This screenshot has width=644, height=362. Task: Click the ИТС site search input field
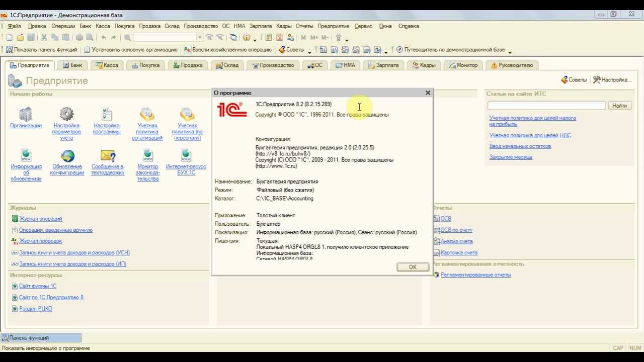point(546,106)
